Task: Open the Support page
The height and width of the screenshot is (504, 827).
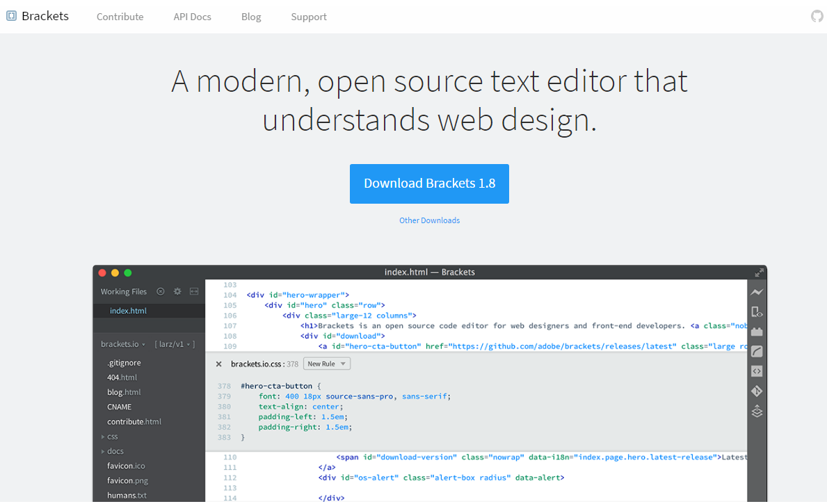Action: tap(308, 17)
